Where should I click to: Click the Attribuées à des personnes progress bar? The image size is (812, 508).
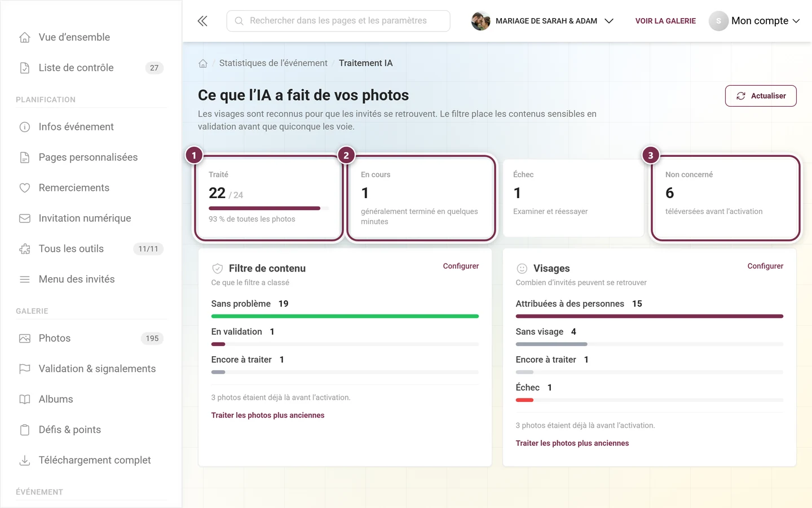(650, 316)
